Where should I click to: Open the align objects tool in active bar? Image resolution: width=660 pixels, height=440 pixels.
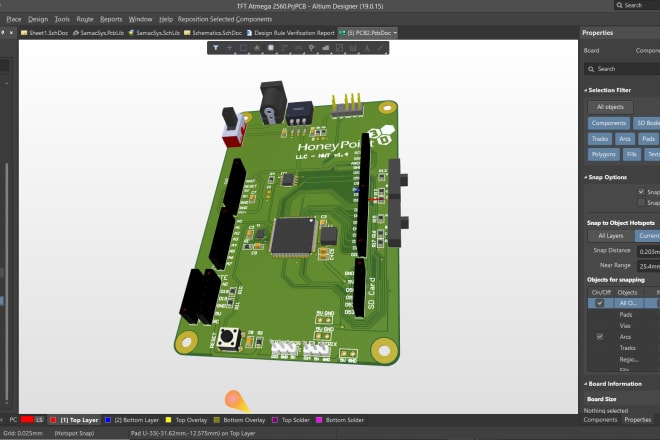tap(257, 48)
